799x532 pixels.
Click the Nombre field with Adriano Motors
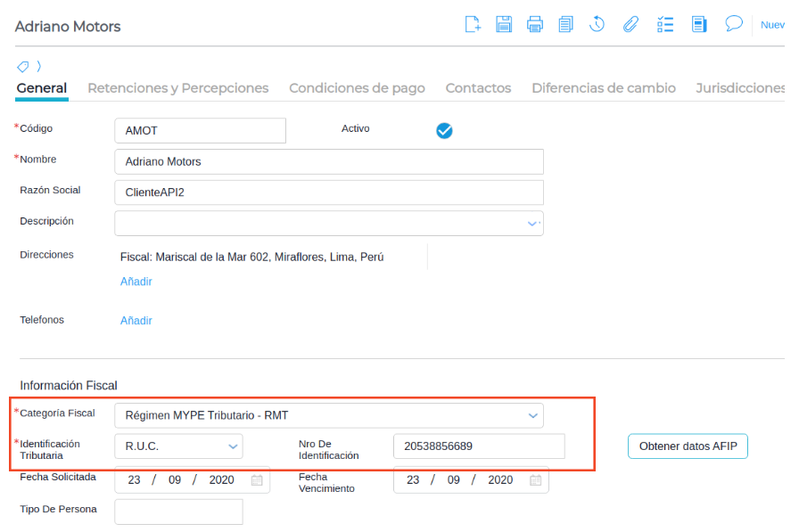tap(329, 162)
